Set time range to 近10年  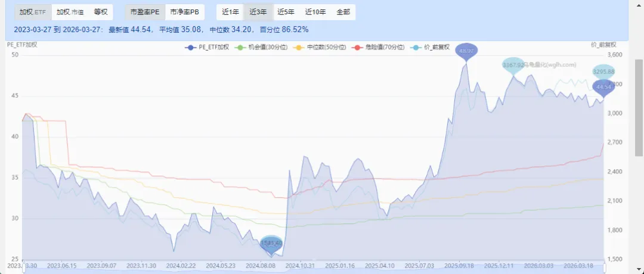315,13
